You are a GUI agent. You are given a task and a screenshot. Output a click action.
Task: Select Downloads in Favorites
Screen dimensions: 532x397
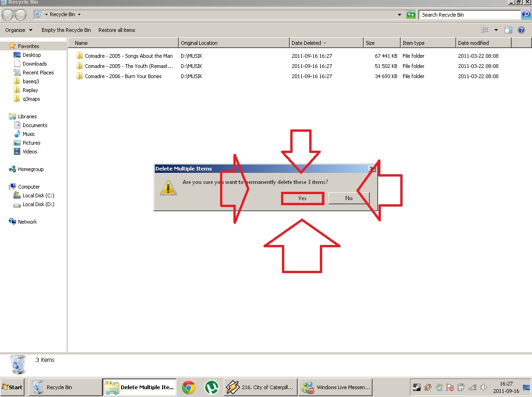(35, 64)
